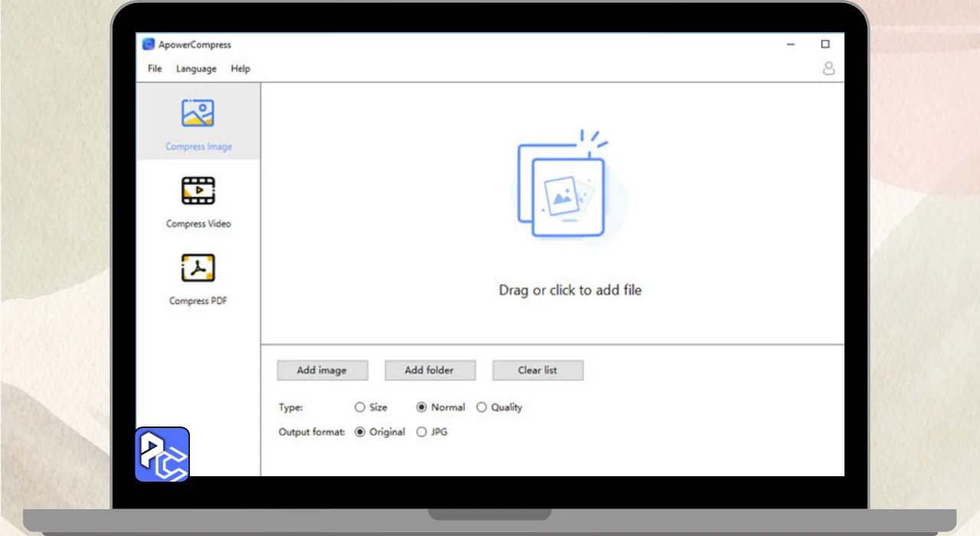This screenshot has width=980, height=536.
Task: Open the Language menu
Action: click(196, 68)
